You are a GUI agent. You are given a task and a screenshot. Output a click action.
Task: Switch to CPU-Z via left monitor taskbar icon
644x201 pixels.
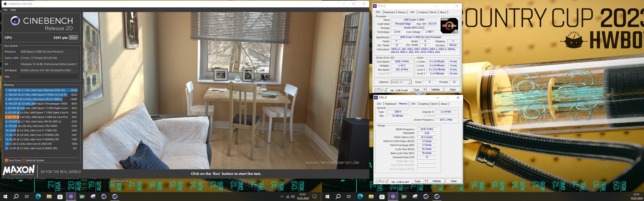[71, 197]
